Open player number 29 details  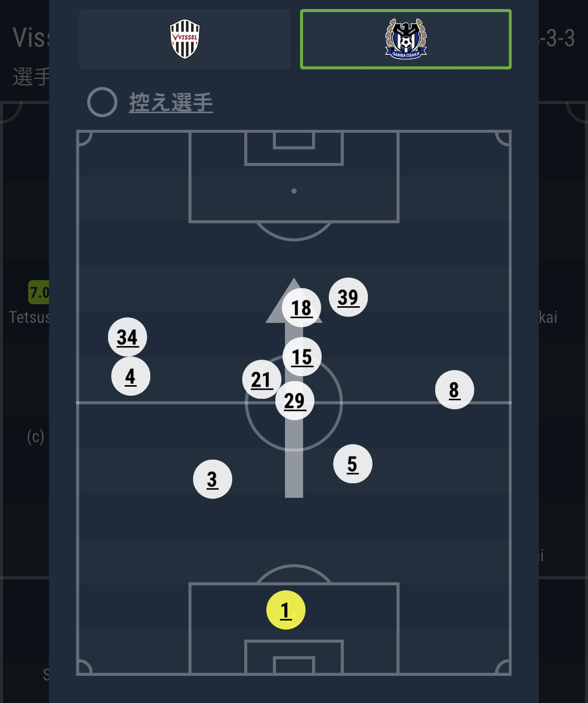[x=295, y=401]
